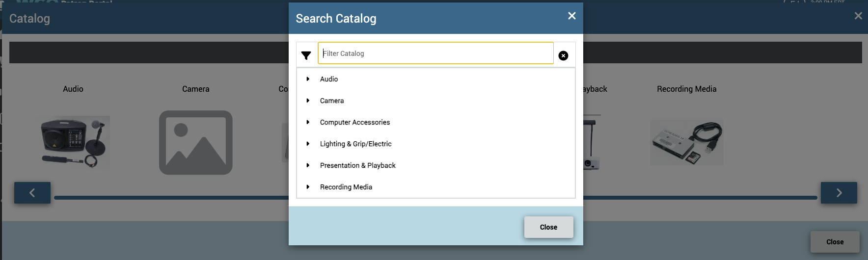The height and width of the screenshot is (260, 868).
Task: Select Presentation & Playback in the list
Action: pyautogui.click(x=358, y=165)
